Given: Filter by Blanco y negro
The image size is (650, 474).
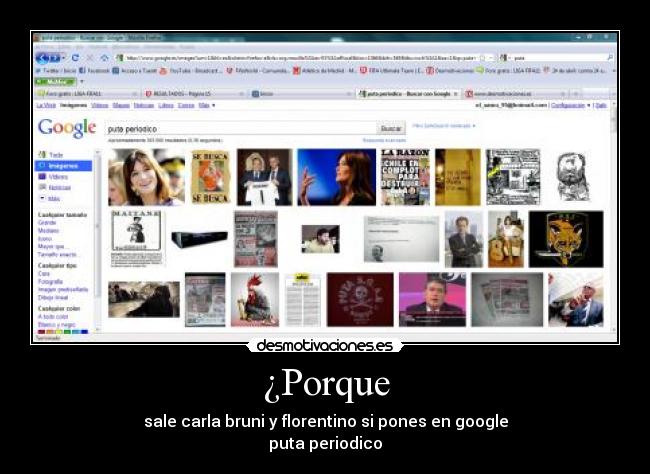Looking at the screenshot, I should pyautogui.click(x=57, y=325).
